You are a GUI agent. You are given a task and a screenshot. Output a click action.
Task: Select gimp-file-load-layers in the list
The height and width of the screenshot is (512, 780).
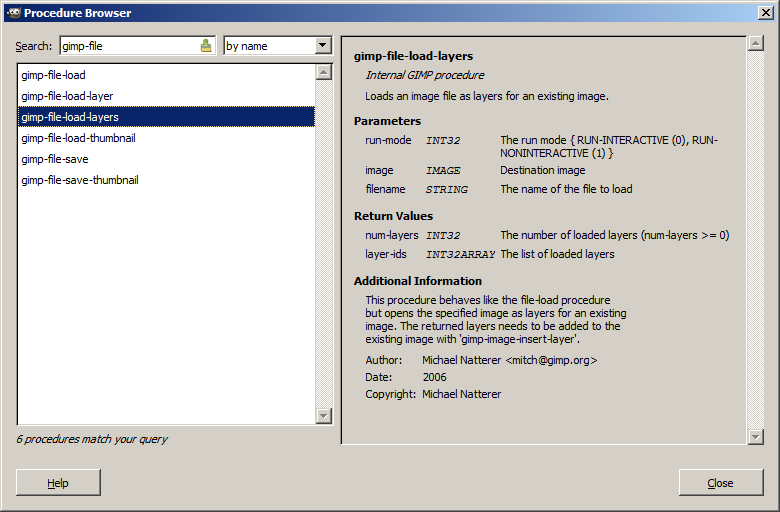pyautogui.click(x=166, y=117)
